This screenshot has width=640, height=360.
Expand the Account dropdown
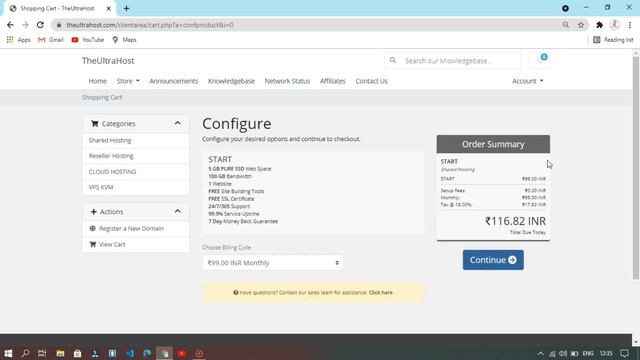(x=528, y=81)
